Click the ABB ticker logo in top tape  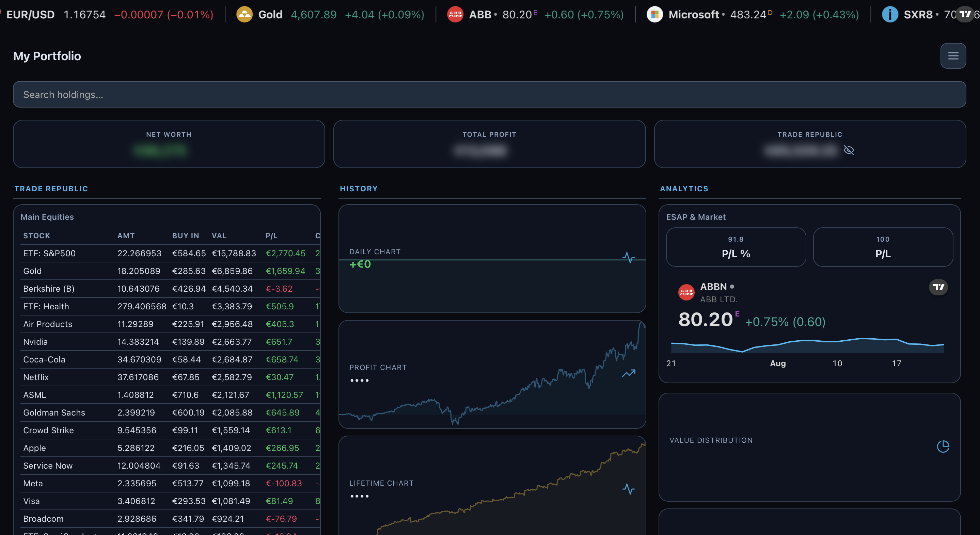pyautogui.click(x=455, y=14)
